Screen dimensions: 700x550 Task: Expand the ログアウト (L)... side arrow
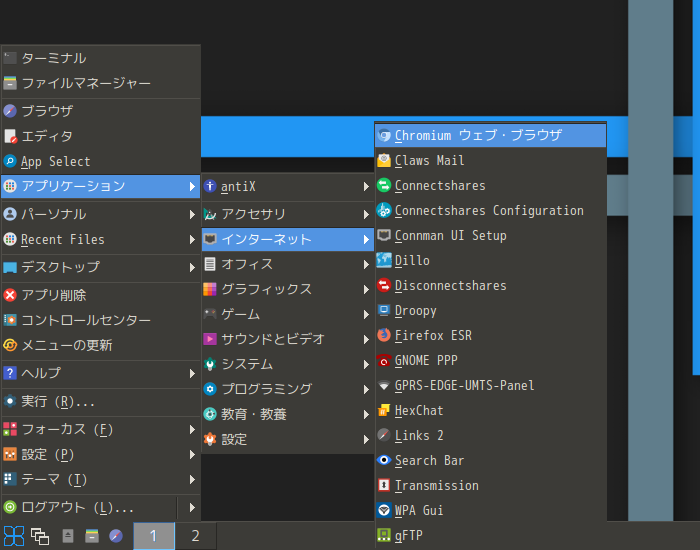tap(192, 508)
